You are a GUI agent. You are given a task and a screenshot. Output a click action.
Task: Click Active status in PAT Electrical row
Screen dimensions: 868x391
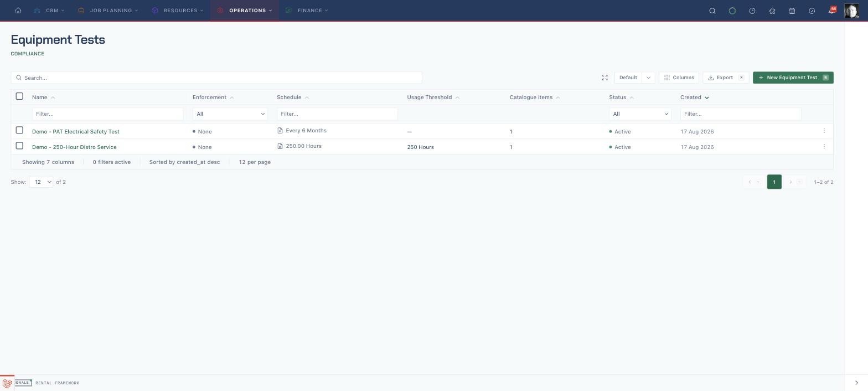pyautogui.click(x=620, y=131)
